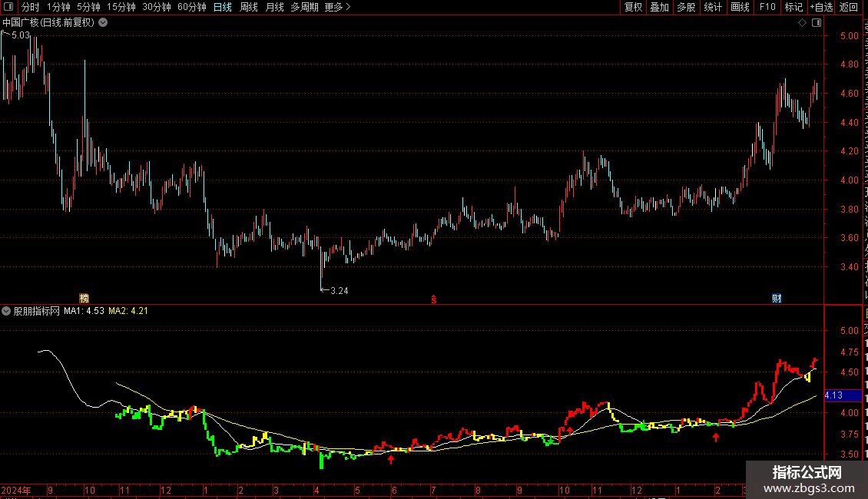Toggle the side panel icon above the main chart
The width and height of the screenshot is (868, 499).
(817, 23)
